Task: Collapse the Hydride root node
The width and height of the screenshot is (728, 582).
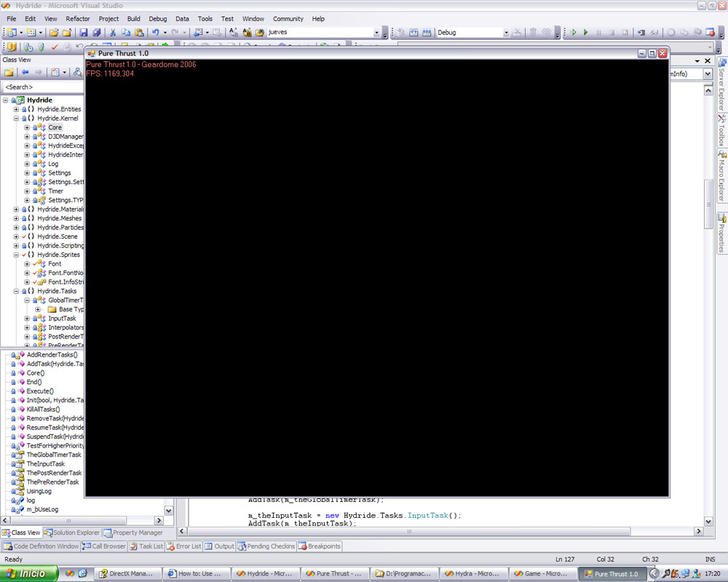Action: point(6,100)
